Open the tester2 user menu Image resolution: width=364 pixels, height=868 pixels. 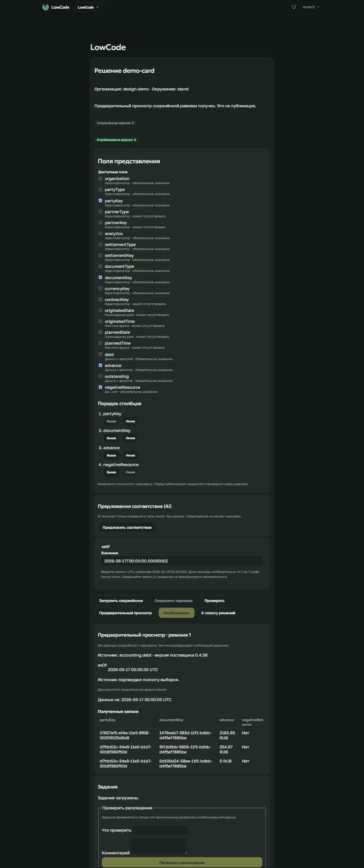coord(311,7)
